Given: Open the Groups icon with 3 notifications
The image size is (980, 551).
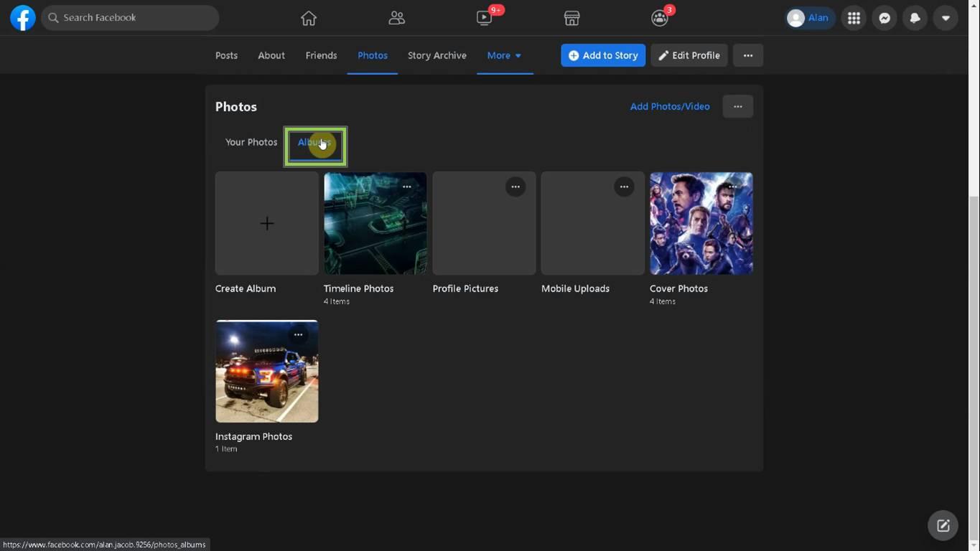Looking at the screenshot, I should (x=660, y=18).
